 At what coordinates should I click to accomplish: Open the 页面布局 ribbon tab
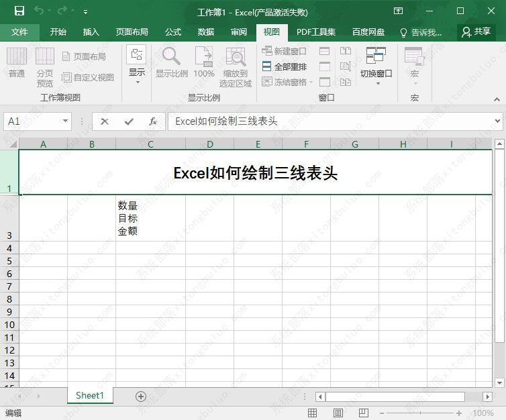coord(132,32)
